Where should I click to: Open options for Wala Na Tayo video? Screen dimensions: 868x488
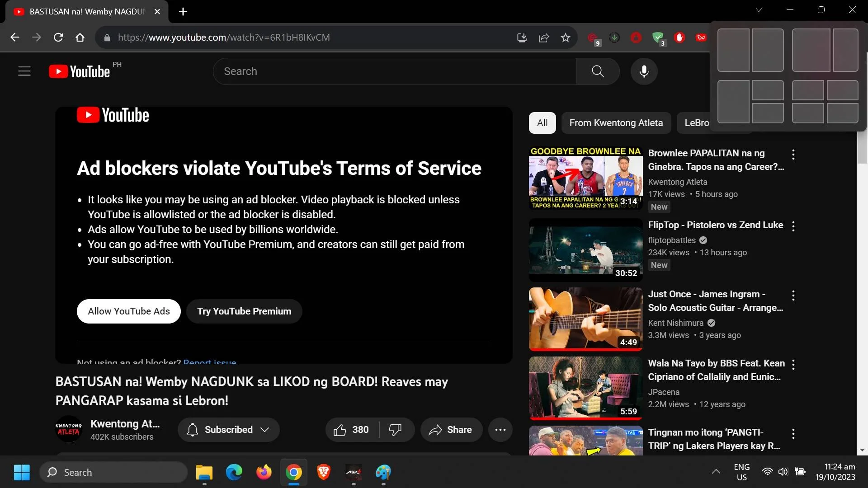click(793, 365)
